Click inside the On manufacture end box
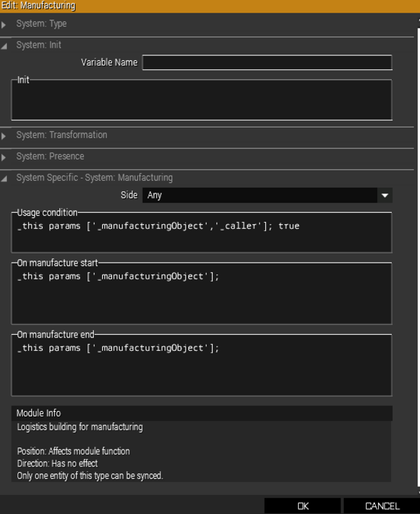 click(x=202, y=365)
